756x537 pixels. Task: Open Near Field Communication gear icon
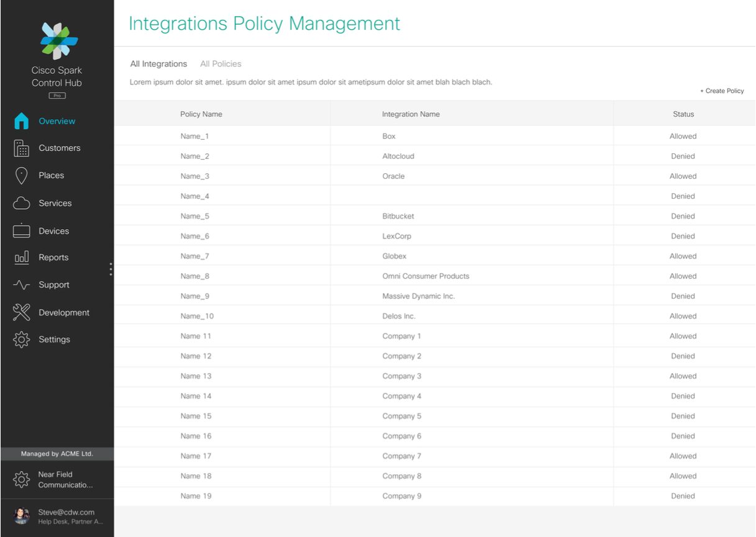pos(22,479)
